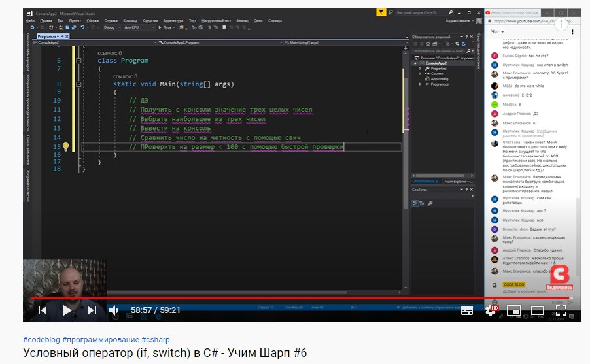590x364 pixels.
Task: Open the #codeblog hashtag
Action: [41, 340]
